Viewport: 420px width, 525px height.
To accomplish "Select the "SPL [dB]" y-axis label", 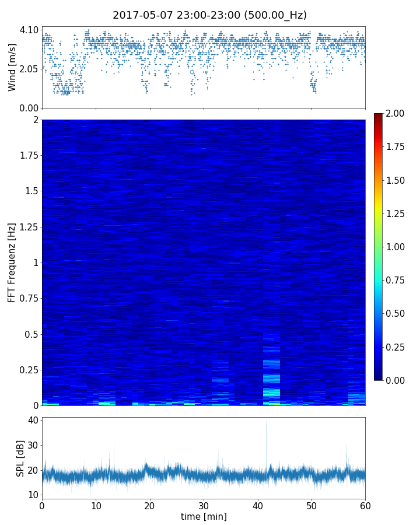I will [x=20, y=457].
